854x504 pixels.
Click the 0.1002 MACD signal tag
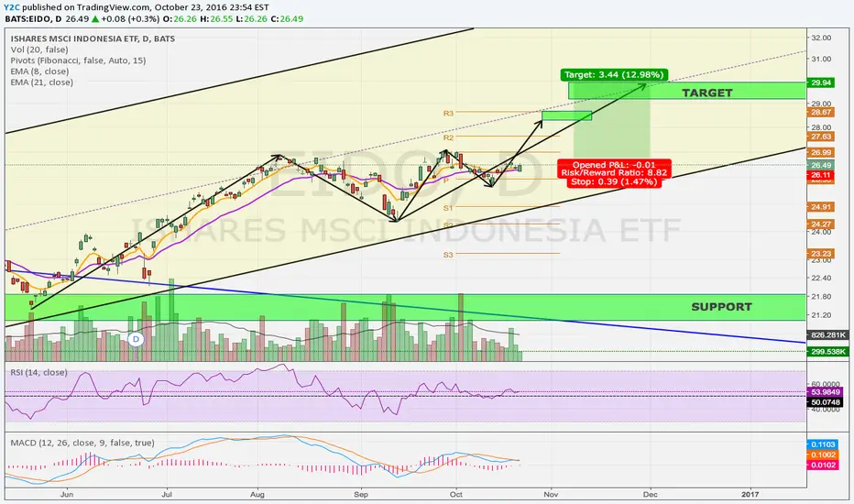point(823,455)
